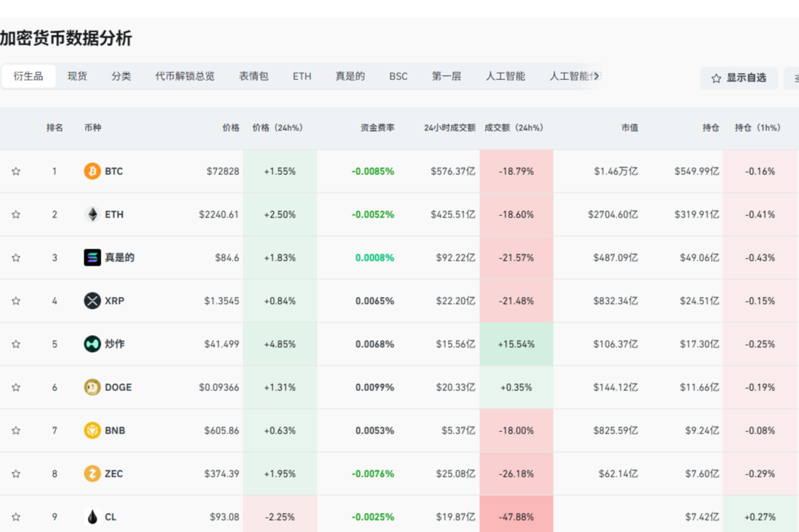799x532 pixels.
Task: Select the 人工智能 category tab
Action: 505,77
